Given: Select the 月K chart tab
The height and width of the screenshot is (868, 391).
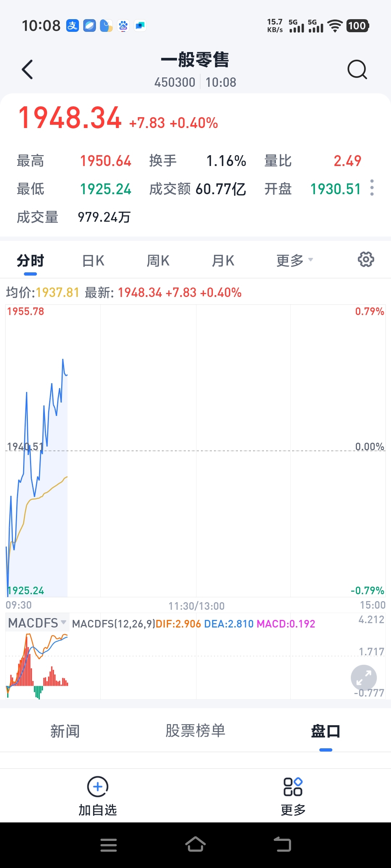Looking at the screenshot, I should point(223,260).
